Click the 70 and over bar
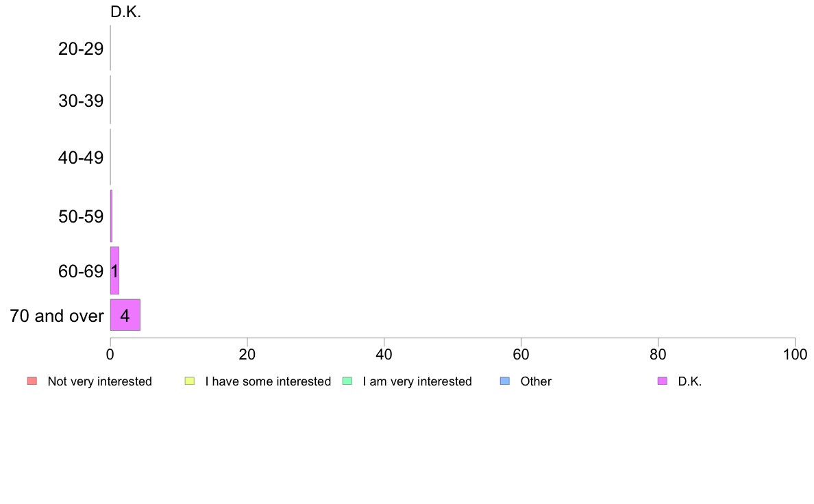The image size is (814, 504). pos(125,315)
